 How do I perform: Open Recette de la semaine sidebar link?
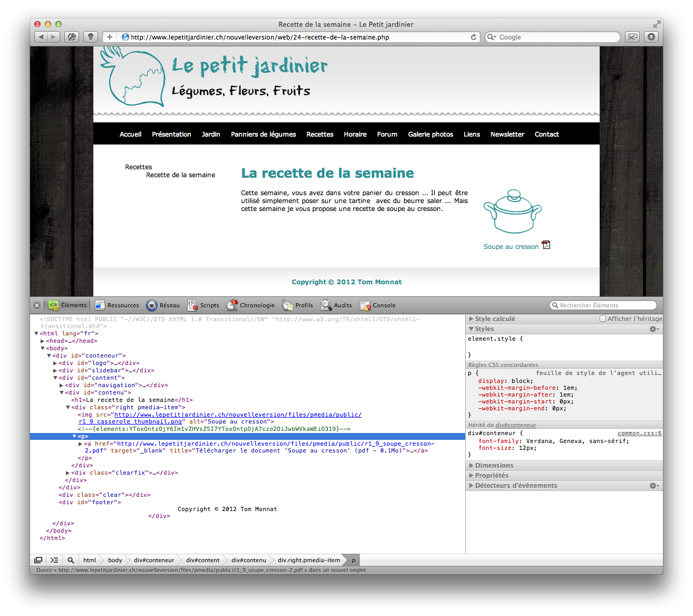pyautogui.click(x=180, y=175)
